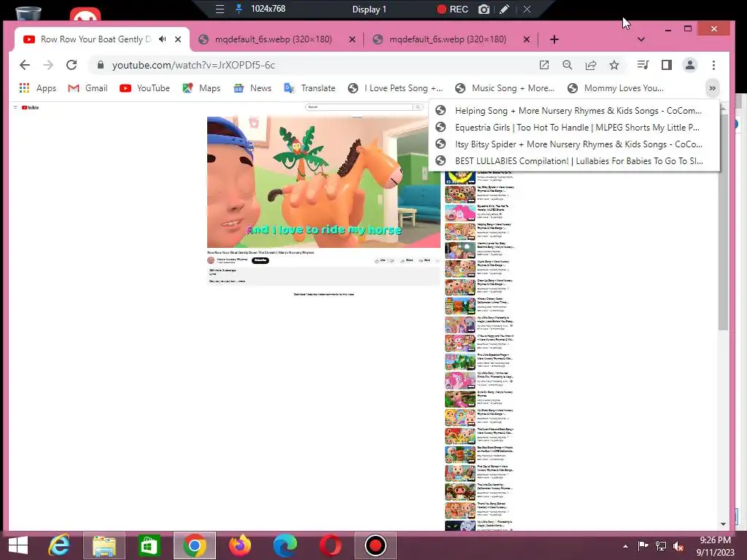Open the tab search chevron

pos(641,39)
